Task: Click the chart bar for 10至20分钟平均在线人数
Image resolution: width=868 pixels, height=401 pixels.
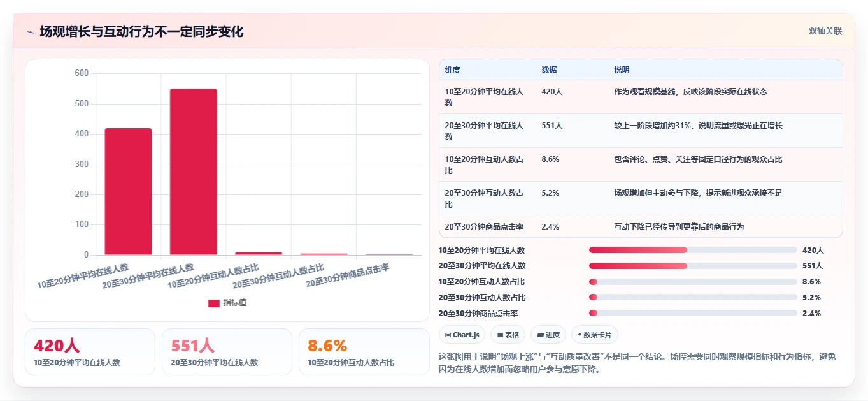Action: point(128,191)
